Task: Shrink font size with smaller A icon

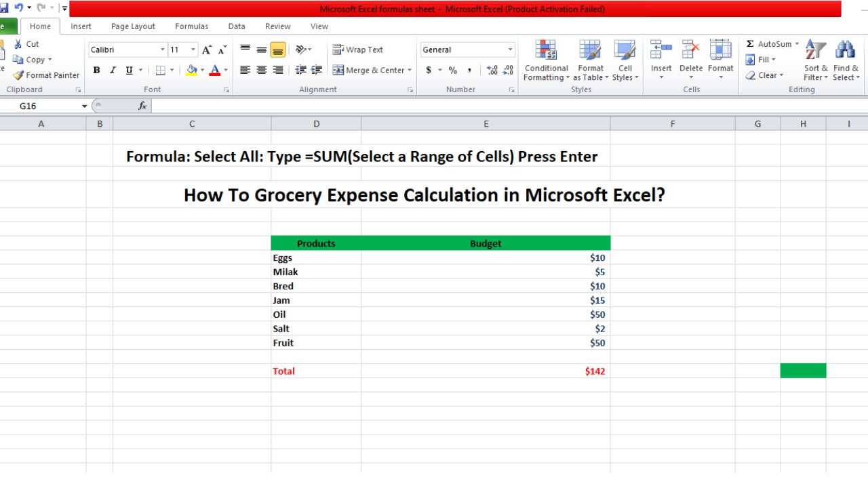Action: [222, 49]
